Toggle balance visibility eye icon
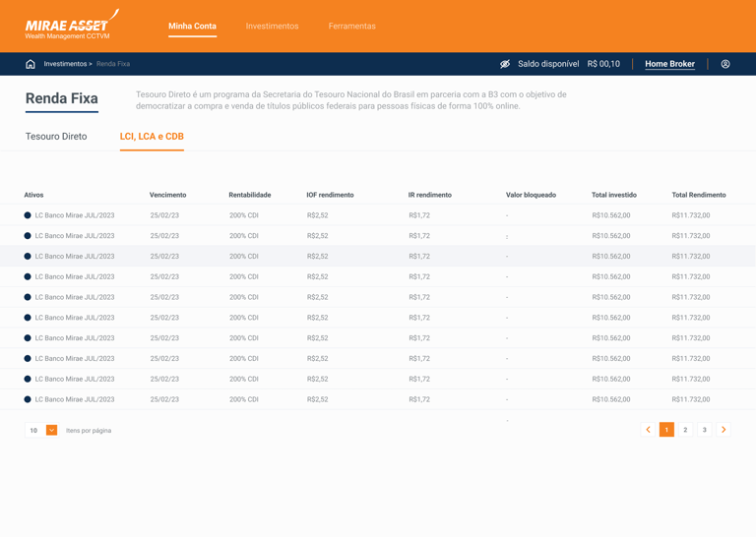 coord(505,64)
